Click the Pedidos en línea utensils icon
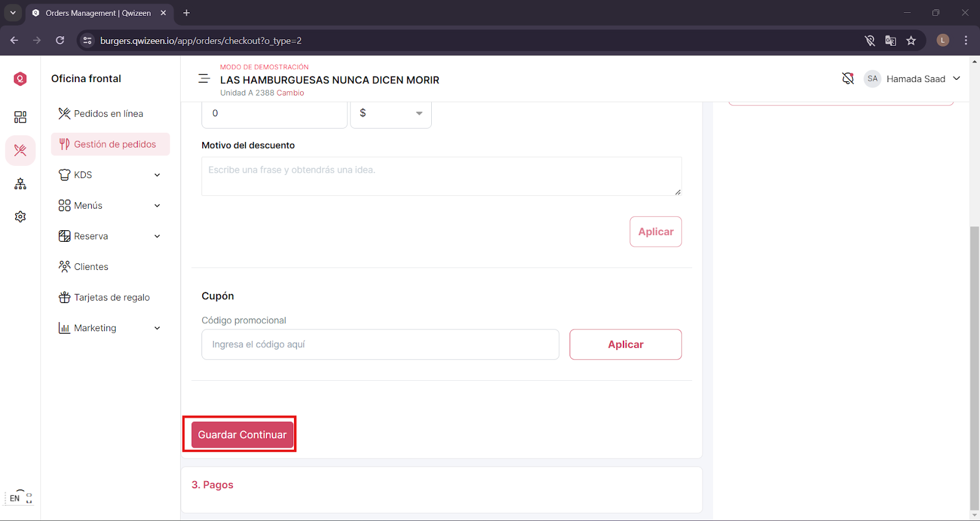980x521 pixels. point(64,114)
